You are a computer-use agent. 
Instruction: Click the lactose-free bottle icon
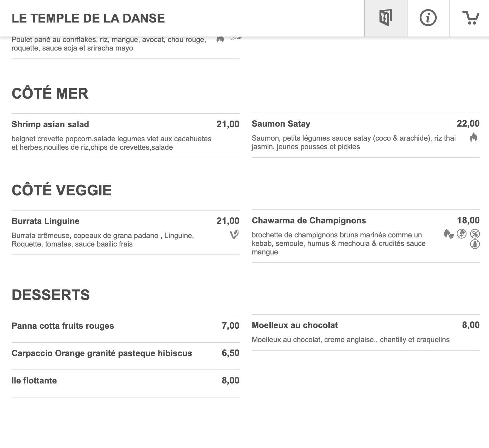point(475,244)
